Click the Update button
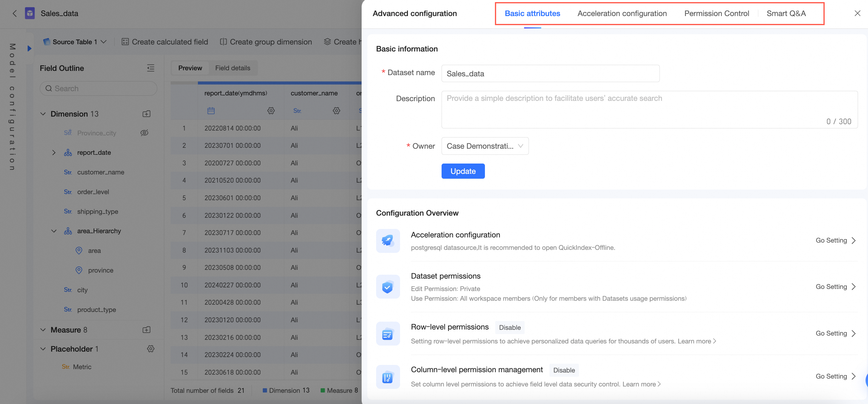Viewport: 868px width, 404px height. click(463, 171)
